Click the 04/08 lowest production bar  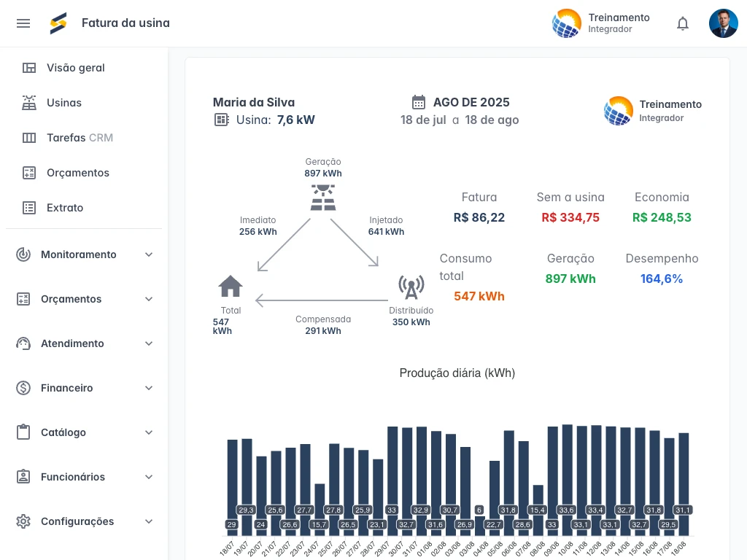(479, 525)
